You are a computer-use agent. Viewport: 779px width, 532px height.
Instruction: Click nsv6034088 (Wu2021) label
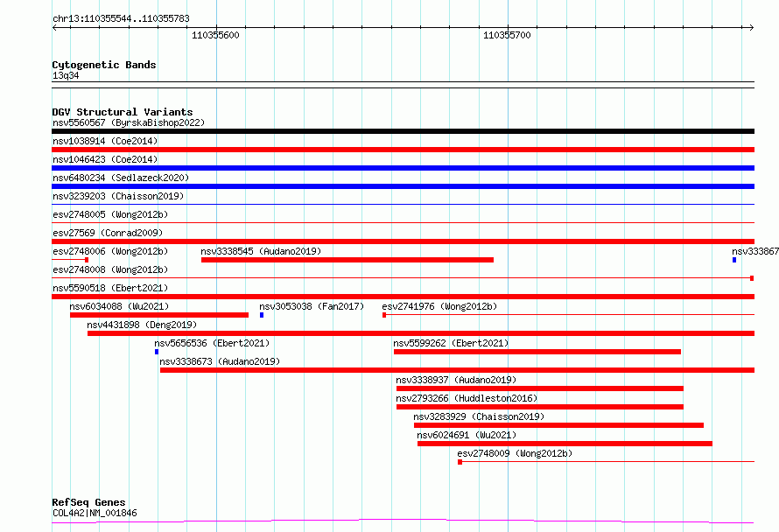(119, 306)
